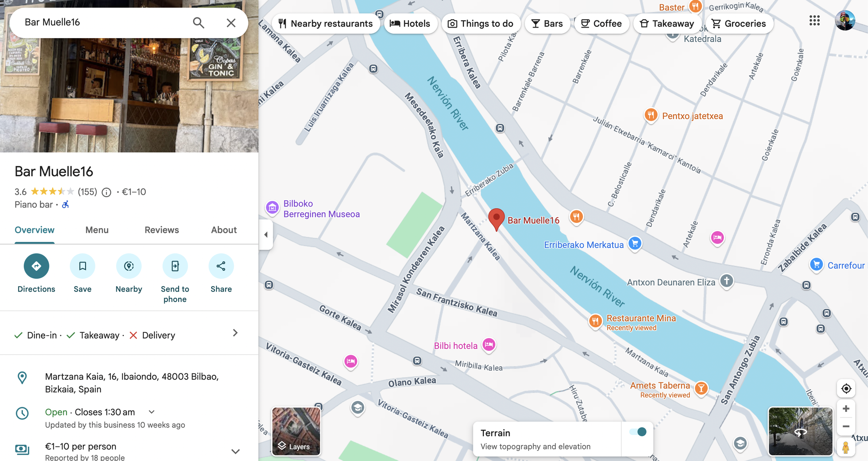Select the Groceries chip

(739, 24)
